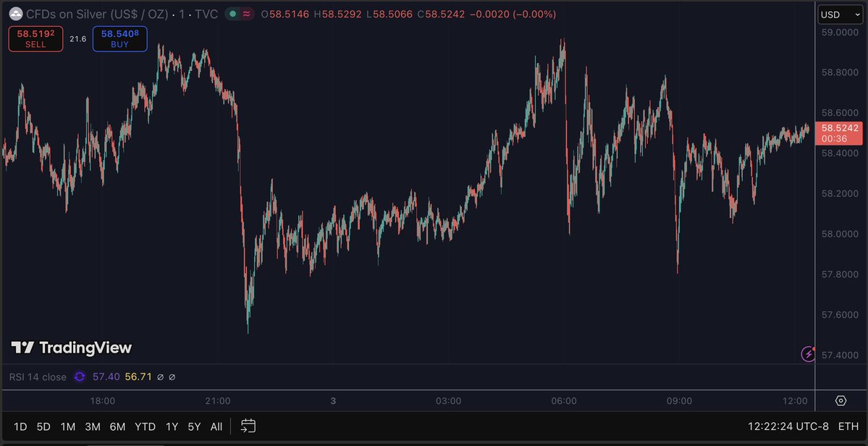Select the 1D time range

20,426
